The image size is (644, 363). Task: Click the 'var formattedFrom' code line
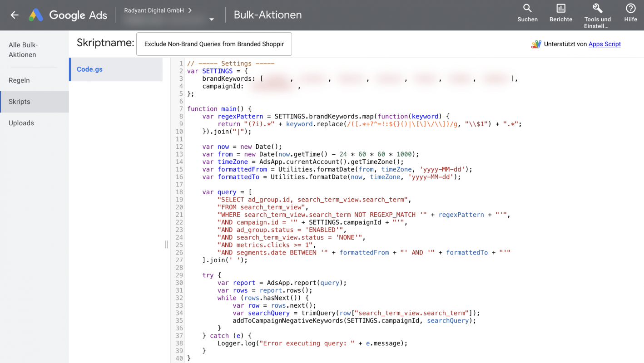point(337,169)
